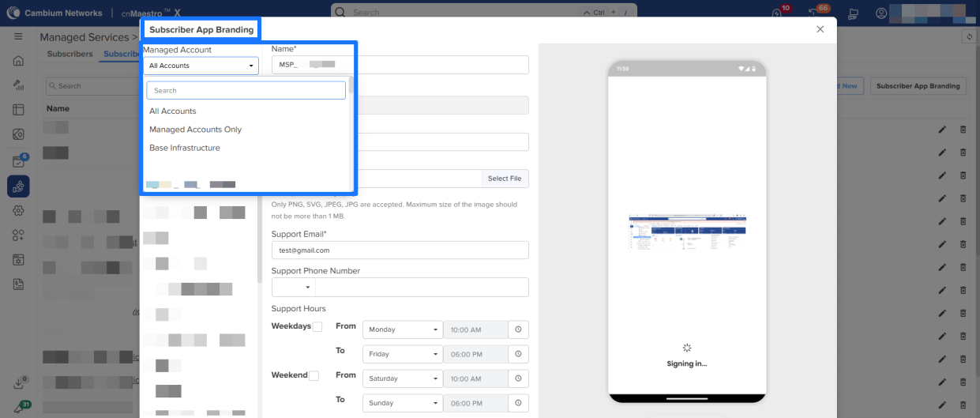Click the Subscriber App Branding button
The height and width of the screenshot is (418, 980).
point(918,86)
